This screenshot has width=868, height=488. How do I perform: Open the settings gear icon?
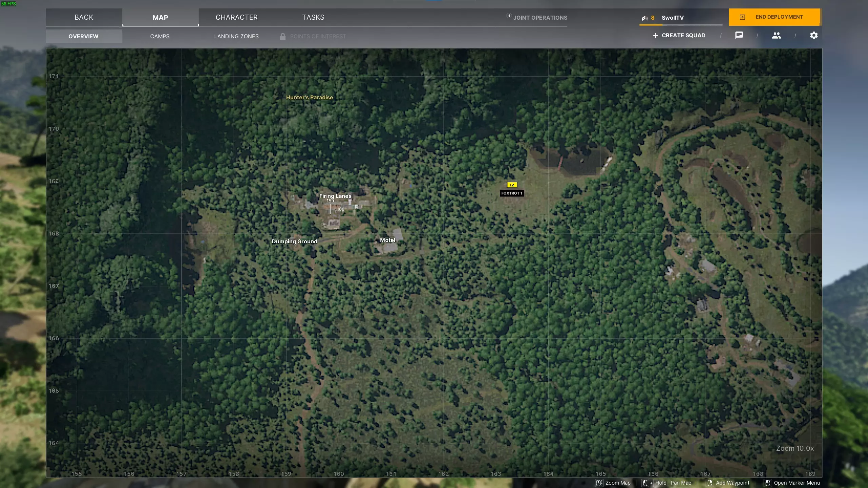(814, 35)
